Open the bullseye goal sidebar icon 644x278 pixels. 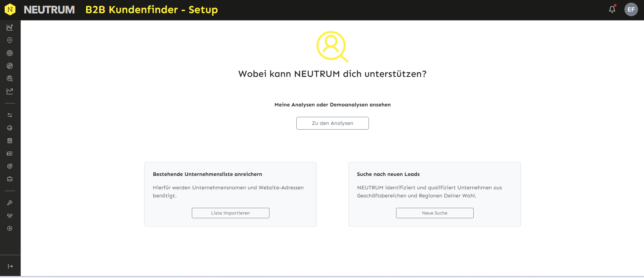click(x=10, y=166)
